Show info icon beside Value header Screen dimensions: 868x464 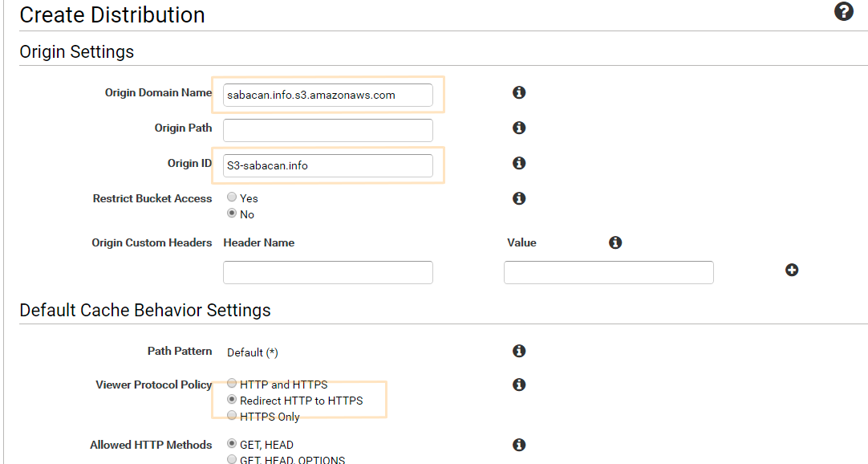point(615,242)
